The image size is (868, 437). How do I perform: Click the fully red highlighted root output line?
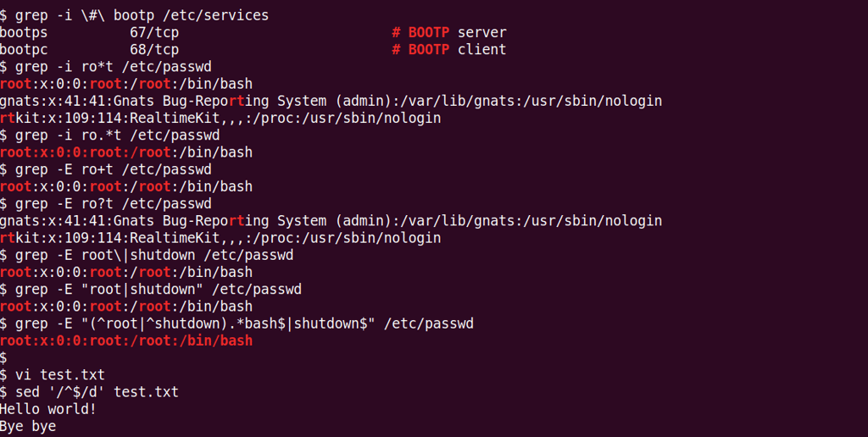(126, 340)
